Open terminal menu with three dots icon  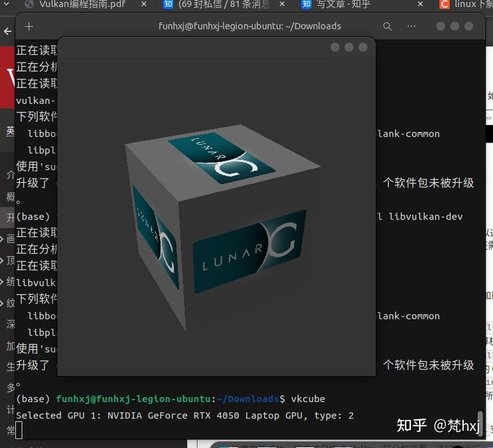pyautogui.click(x=411, y=26)
